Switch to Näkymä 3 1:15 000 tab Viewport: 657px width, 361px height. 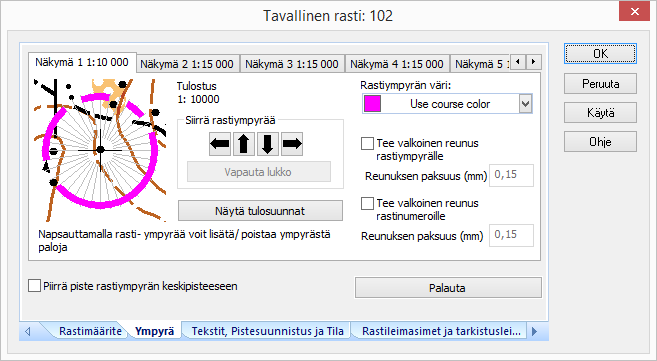(x=292, y=64)
